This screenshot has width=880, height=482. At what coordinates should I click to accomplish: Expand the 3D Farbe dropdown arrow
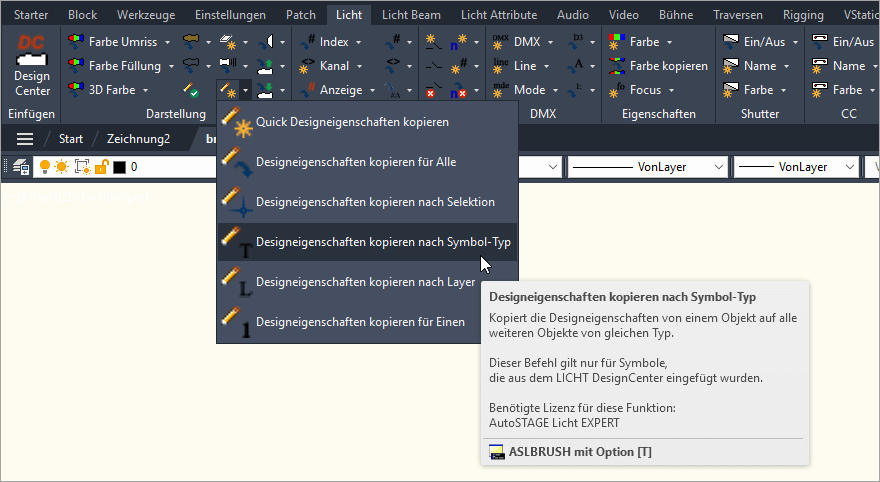coord(145,90)
